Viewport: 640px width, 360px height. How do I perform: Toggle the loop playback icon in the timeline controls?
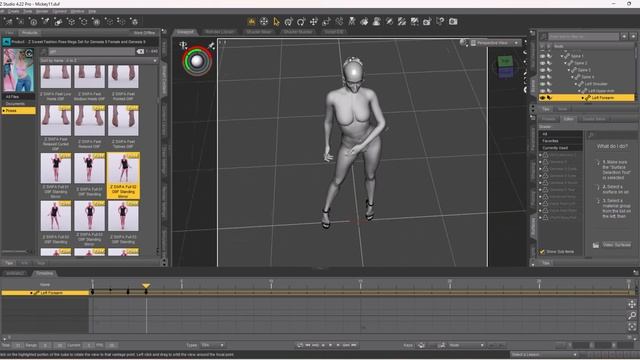click(x=300, y=345)
